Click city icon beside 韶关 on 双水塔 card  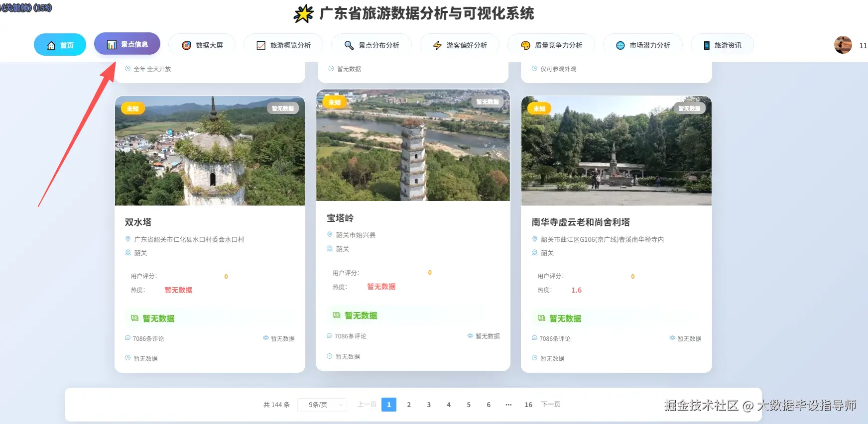click(x=128, y=253)
